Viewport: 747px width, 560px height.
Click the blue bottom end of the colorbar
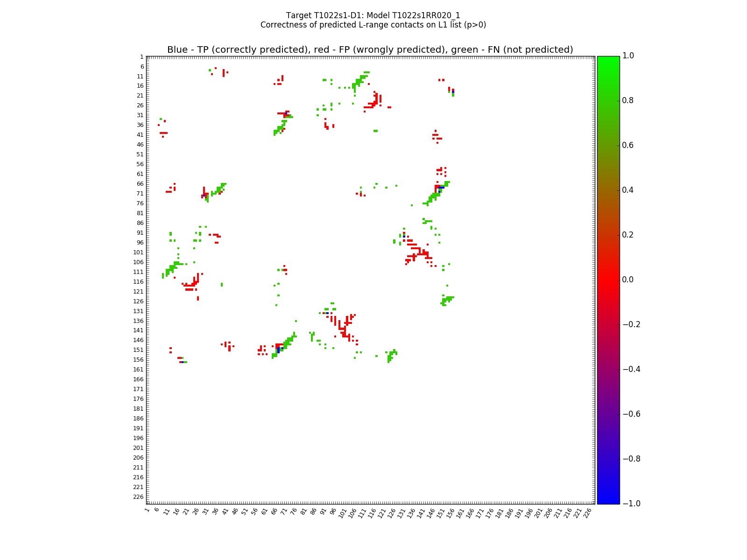[608, 500]
